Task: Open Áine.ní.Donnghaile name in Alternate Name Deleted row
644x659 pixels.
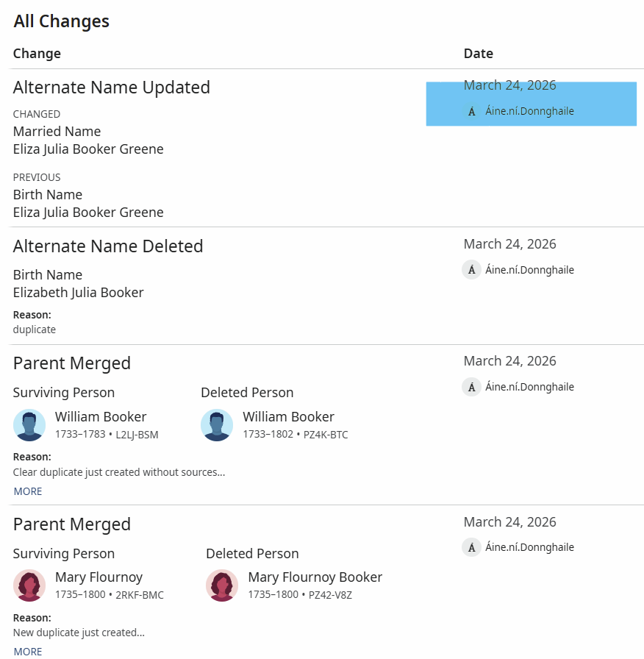Action: [x=529, y=270]
